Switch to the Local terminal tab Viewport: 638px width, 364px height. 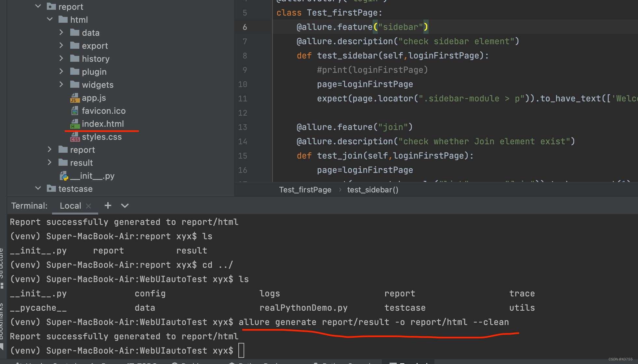coord(70,206)
